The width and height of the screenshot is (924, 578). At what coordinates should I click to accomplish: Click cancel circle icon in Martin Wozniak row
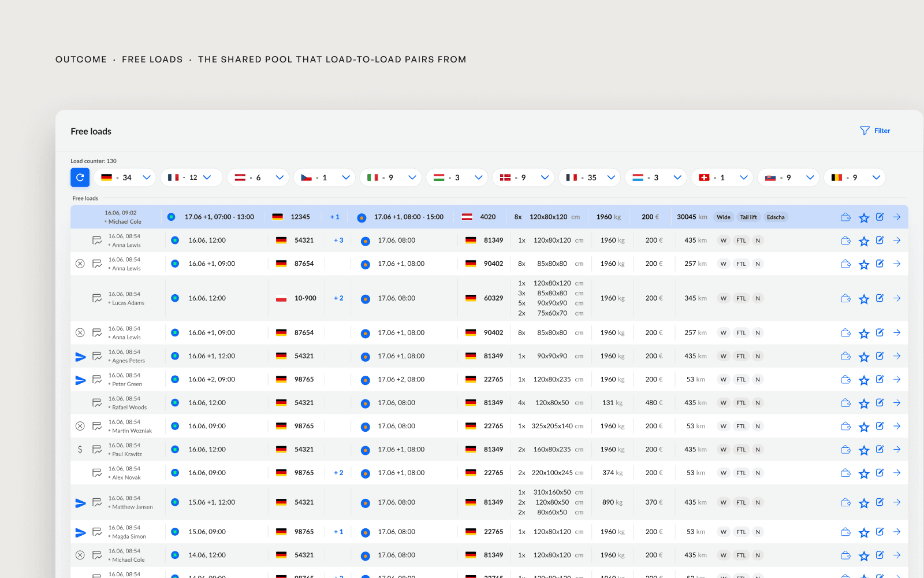point(80,426)
